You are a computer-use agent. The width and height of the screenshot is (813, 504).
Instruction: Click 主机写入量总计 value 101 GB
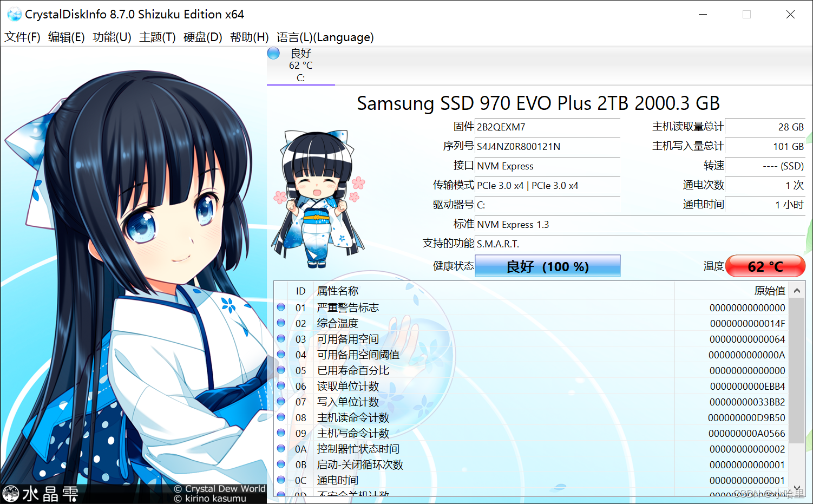coord(765,147)
